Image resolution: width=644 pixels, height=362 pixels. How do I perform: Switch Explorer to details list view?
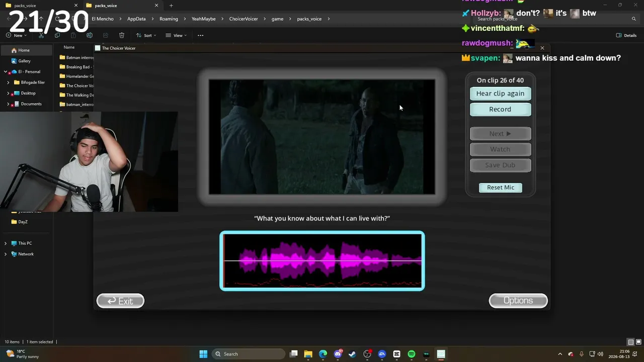click(x=630, y=342)
